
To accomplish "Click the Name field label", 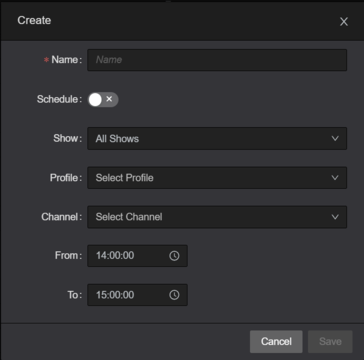I will 66,60.
